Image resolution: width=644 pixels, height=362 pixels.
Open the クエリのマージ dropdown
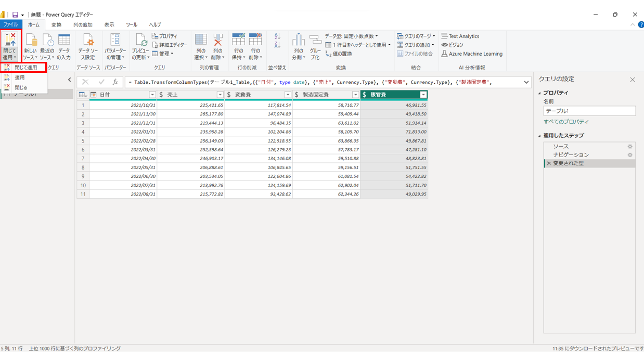[416, 36]
